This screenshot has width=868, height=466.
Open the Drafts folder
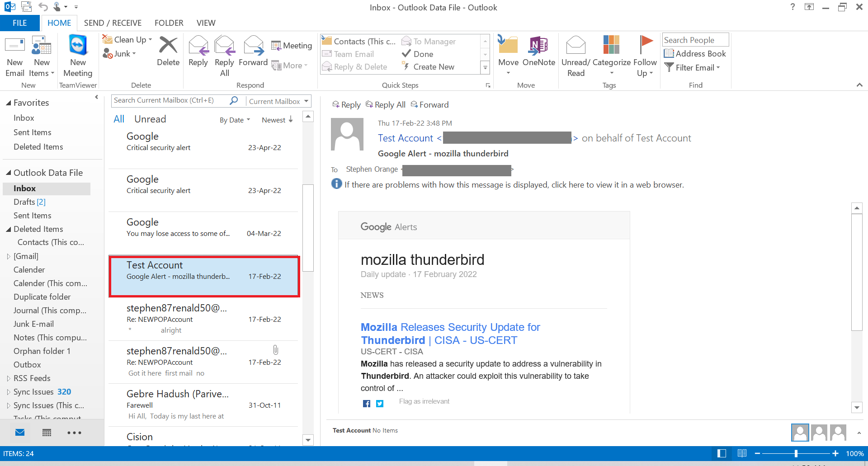pos(29,202)
